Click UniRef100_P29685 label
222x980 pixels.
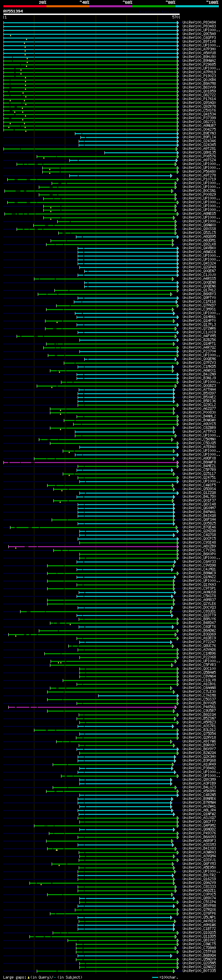199,65
